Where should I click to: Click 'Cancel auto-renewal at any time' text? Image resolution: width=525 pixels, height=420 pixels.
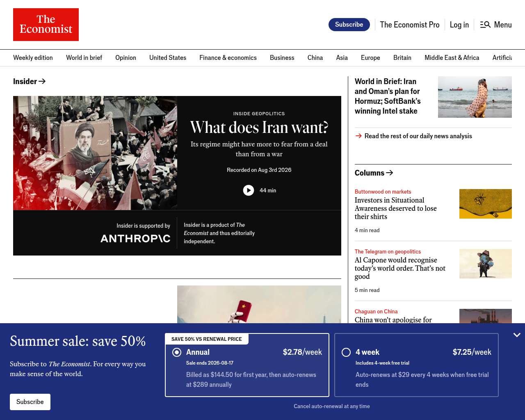click(x=332, y=406)
